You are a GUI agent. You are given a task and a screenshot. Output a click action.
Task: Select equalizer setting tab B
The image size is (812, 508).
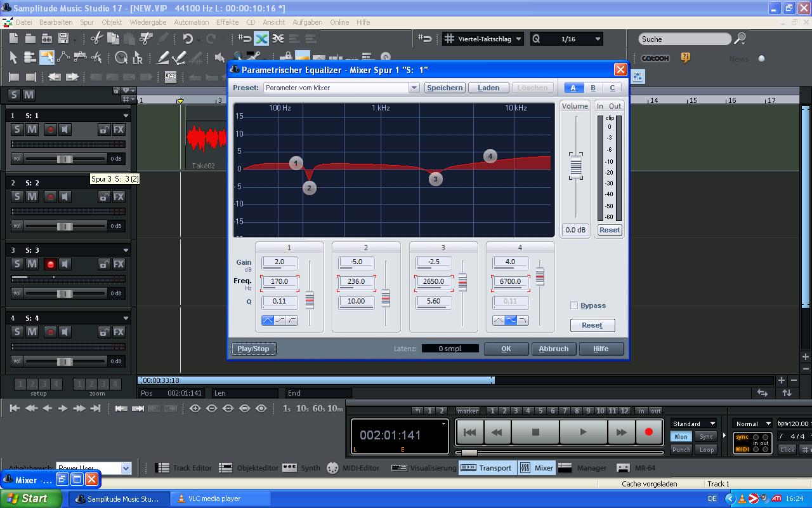coord(593,88)
